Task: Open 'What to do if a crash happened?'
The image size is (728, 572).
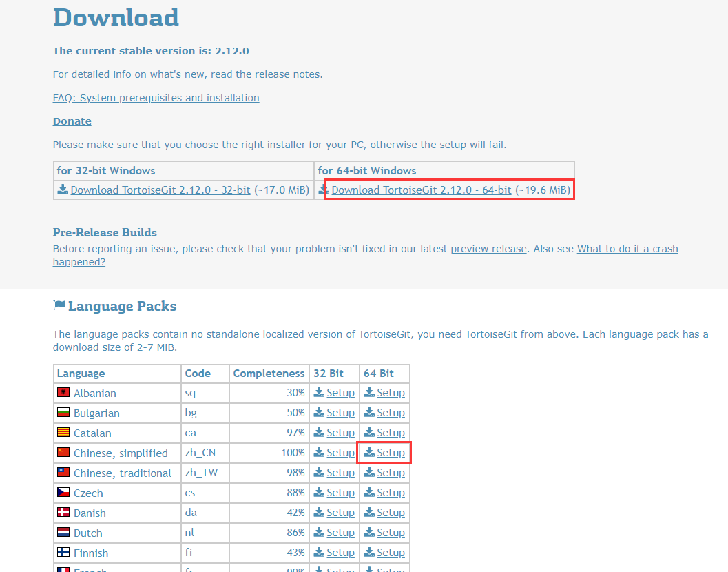Action: point(627,249)
